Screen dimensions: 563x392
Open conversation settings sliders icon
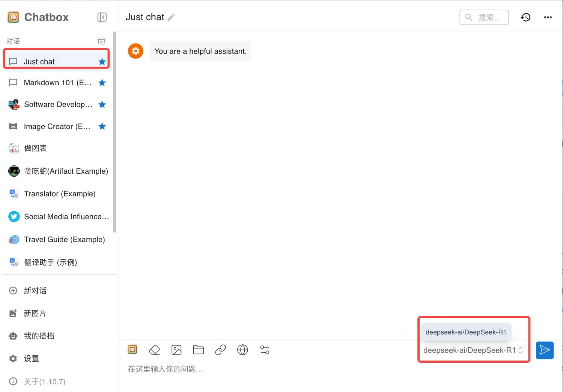pos(265,350)
